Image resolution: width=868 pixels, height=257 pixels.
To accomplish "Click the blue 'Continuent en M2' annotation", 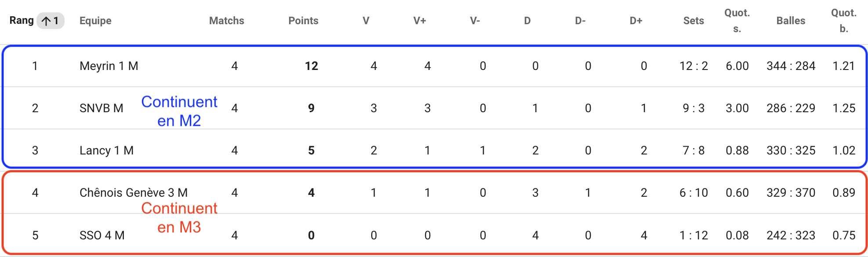I will pos(179,111).
